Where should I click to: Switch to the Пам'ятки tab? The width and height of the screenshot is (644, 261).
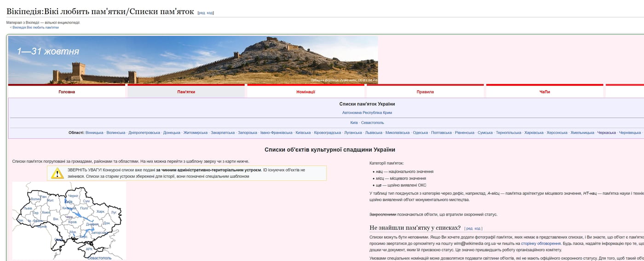(x=186, y=92)
